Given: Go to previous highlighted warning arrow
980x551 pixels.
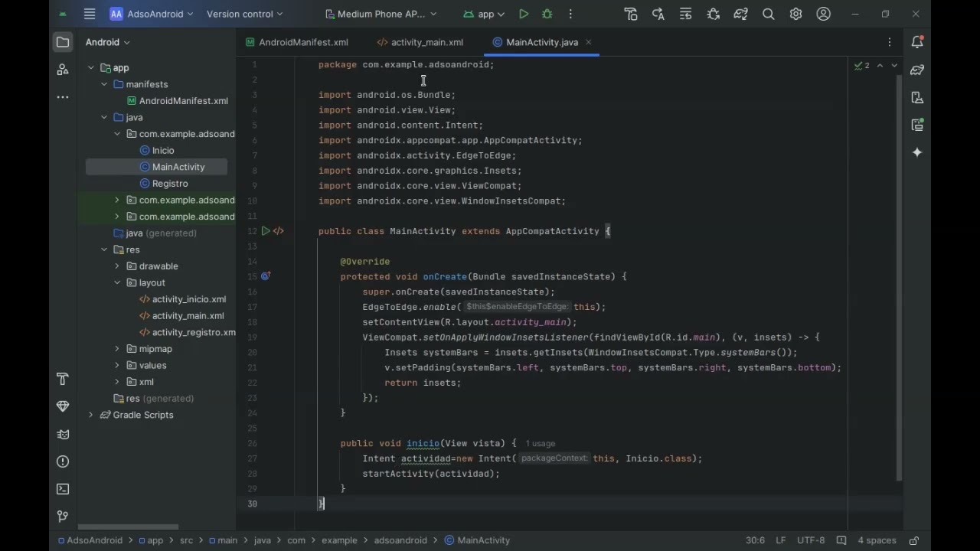Looking at the screenshot, I should (x=880, y=66).
